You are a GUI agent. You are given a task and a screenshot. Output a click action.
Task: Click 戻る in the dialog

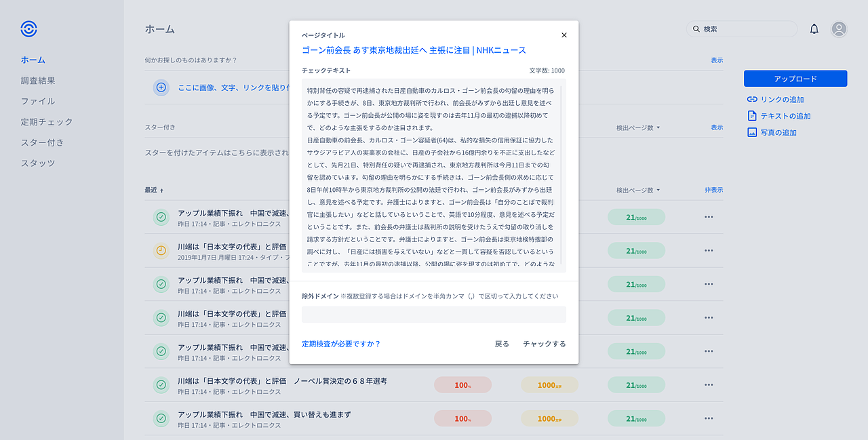click(x=502, y=344)
